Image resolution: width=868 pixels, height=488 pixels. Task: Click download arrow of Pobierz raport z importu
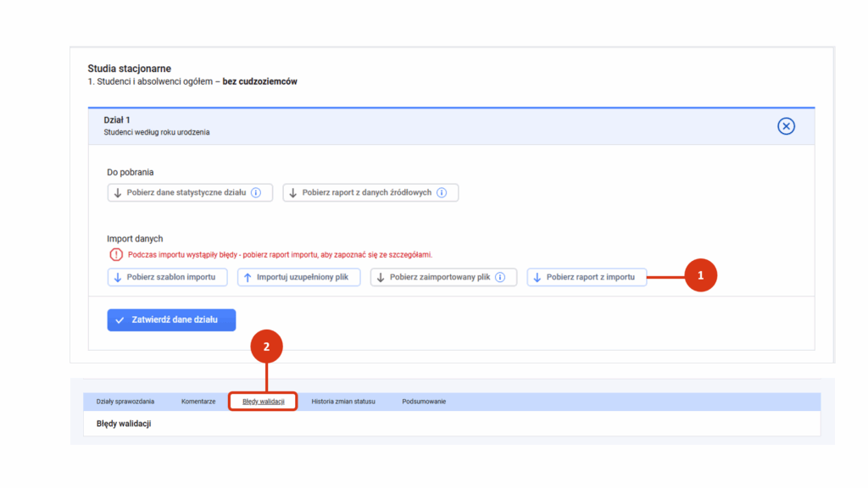[x=537, y=277]
